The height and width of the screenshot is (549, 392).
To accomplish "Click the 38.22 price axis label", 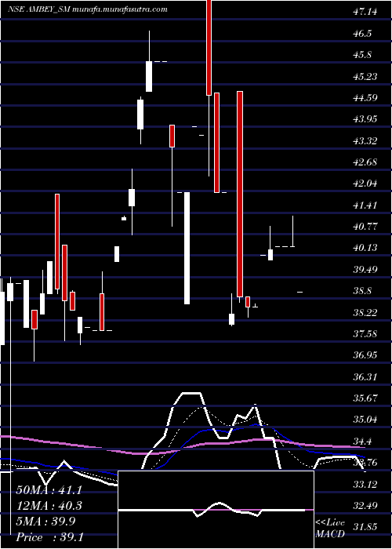I will coord(365,312).
